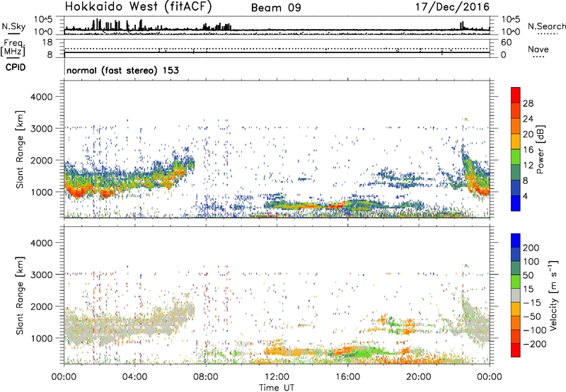Screen dimensions: 566x392
Task: Click "Slant Range [km]" label of velocity panel
Action: point(20,296)
